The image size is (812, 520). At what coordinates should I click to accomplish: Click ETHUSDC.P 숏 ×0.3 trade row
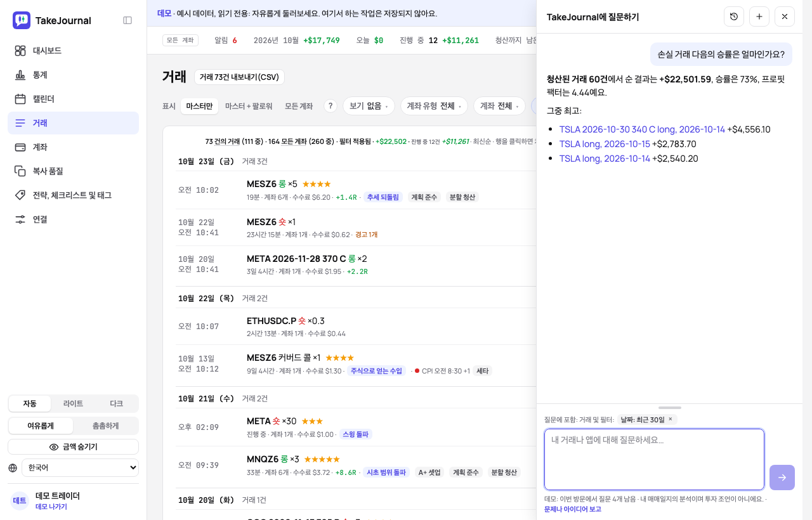tap(355, 326)
